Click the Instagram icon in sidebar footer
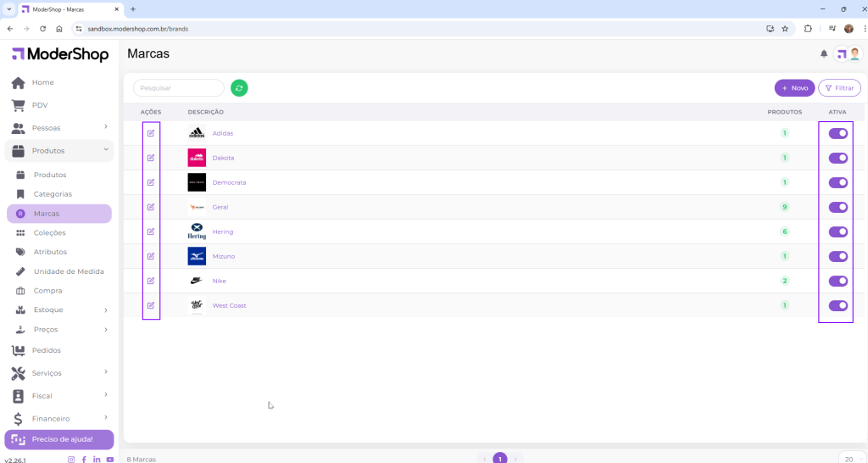The image size is (868, 463). tap(71, 459)
